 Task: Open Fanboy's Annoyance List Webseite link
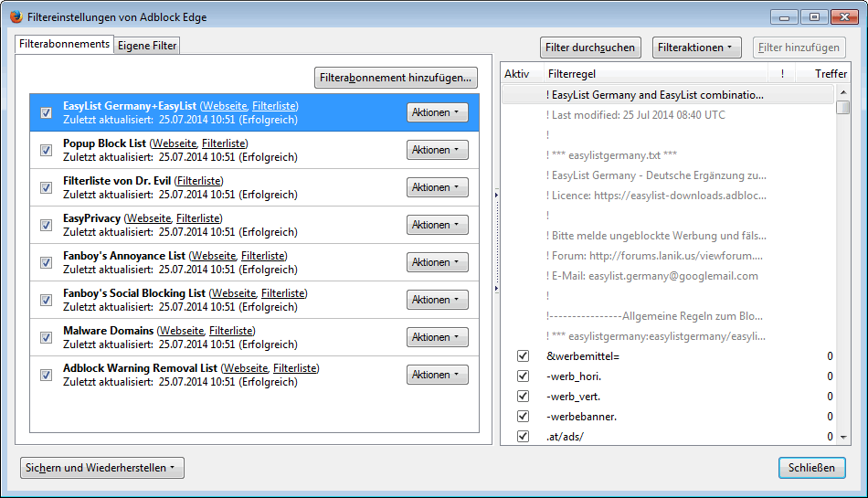point(214,256)
